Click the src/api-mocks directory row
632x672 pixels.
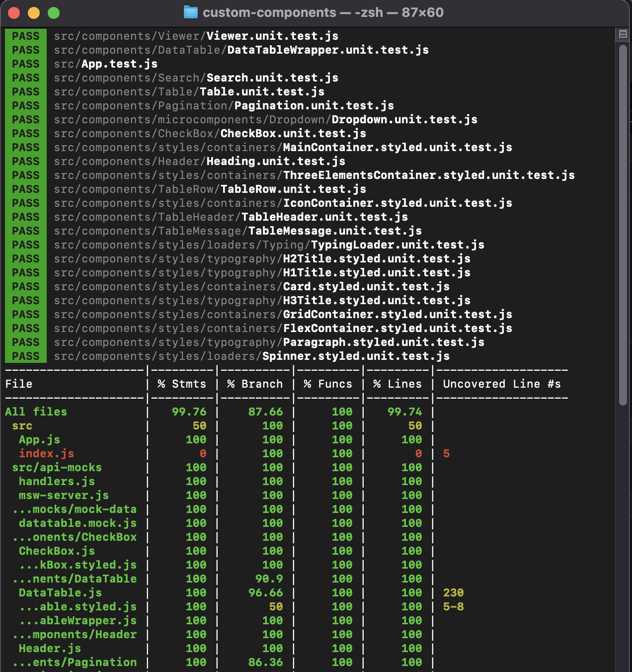[57, 468]
